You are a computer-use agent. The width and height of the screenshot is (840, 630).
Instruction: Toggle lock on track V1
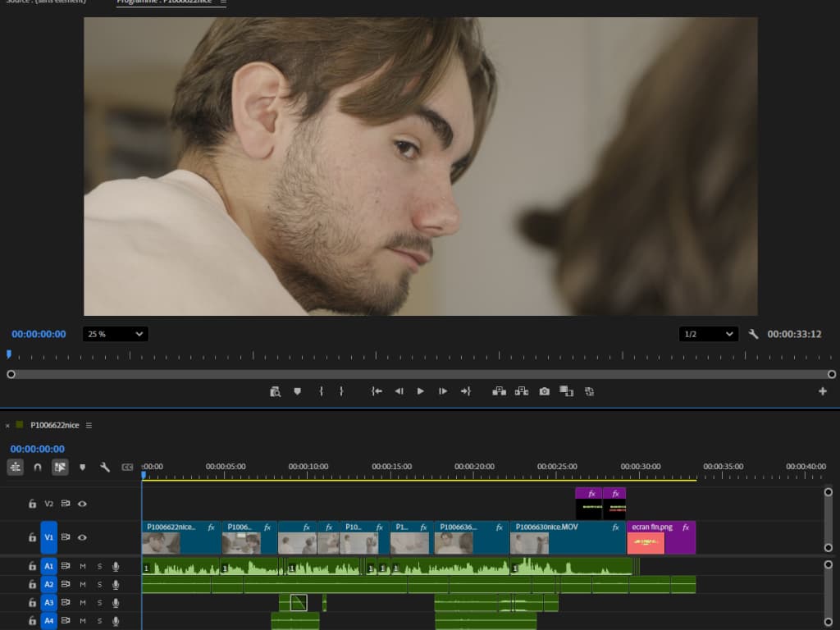[x=32, y=537]
